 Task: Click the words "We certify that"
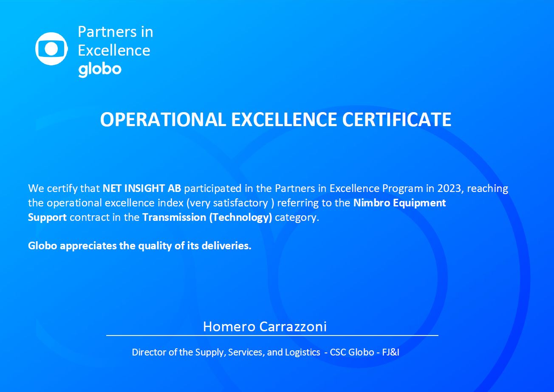click(x=64, y=188)
